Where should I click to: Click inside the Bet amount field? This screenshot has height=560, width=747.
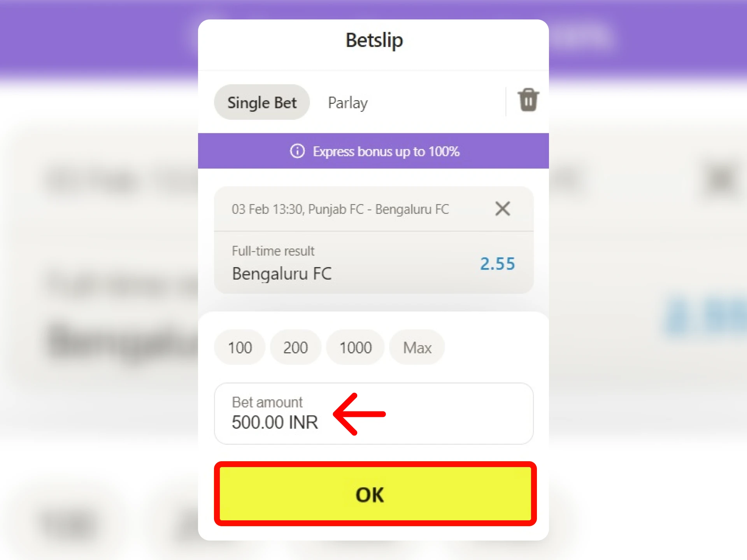373,413
